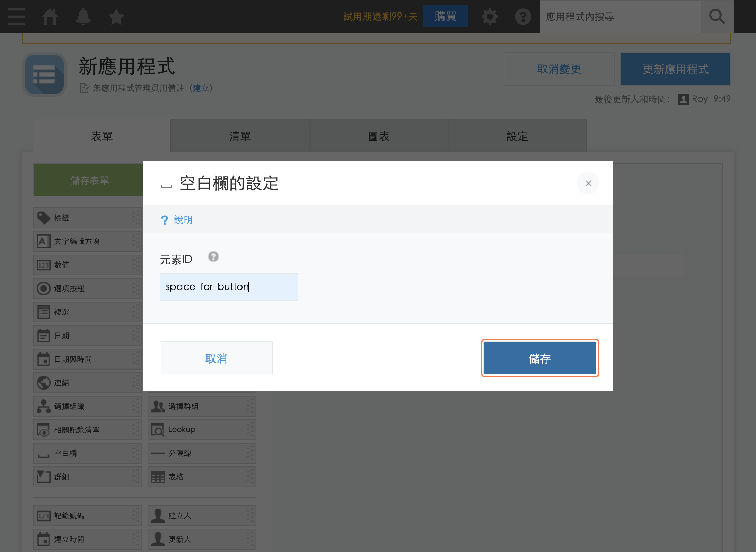Open the hamburger main menu
This screenshot has width=756, height=552.
(x=17, y=17)
